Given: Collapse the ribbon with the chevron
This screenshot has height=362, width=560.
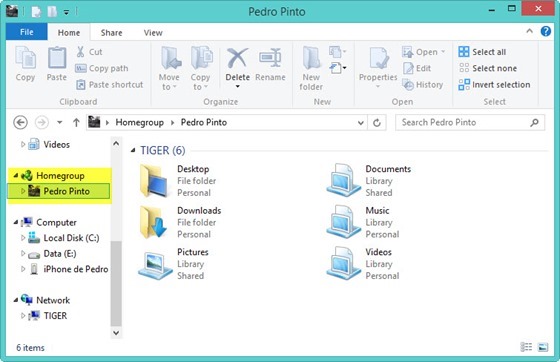Looking at the screenshot, I should pyautogui.click(x=529, y=31).
